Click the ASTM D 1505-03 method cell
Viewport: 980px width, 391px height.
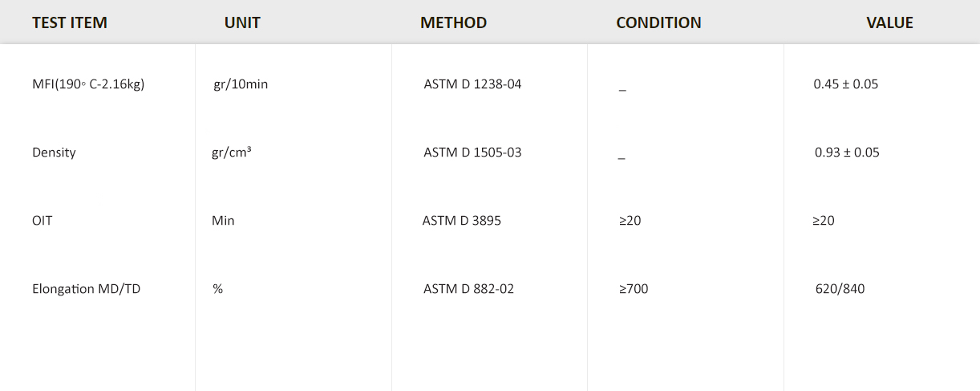pyautogui.click(x=472, y=152)
